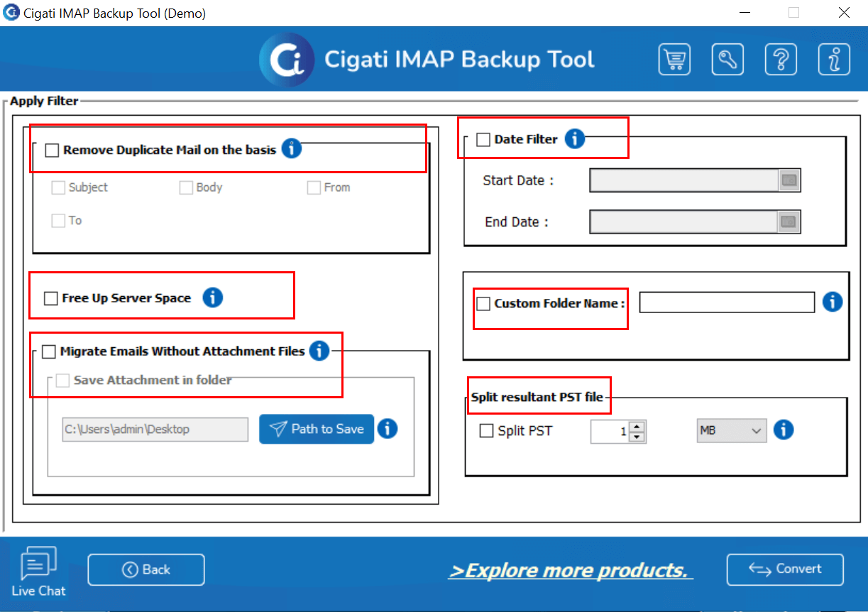Click the Cigati app icon in title bar
The image size is (868, 612).
pos(12,13)
